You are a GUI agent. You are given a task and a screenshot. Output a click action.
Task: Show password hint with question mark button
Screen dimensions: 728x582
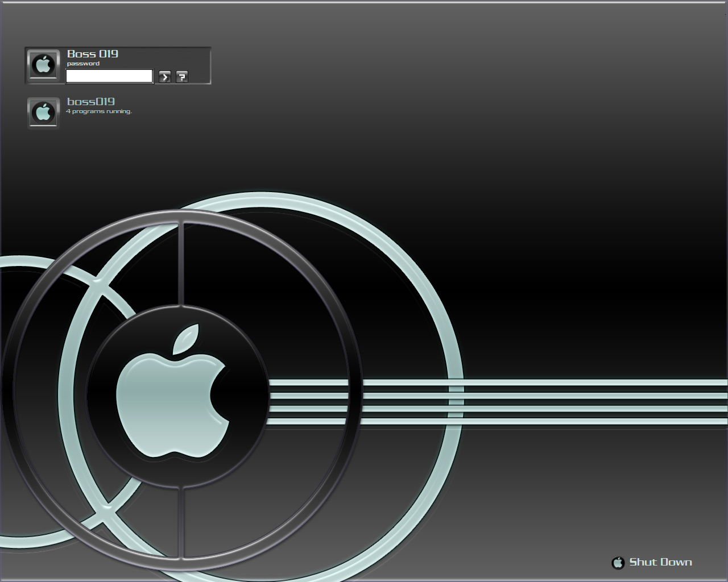182,77
